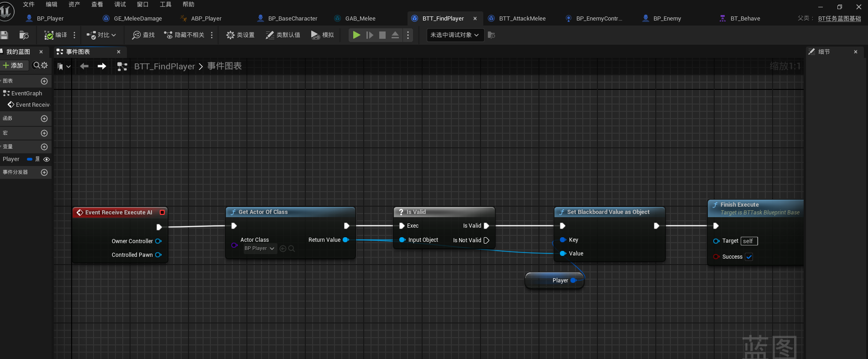Image resolution: width=868 pixels, height=359 pixels.
Task: Add new variable in 变量 section
Action: [44, 147]
